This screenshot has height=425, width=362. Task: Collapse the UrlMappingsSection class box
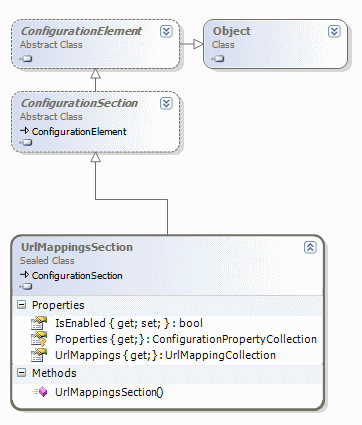pyautogui.click(x=310, y=248)
